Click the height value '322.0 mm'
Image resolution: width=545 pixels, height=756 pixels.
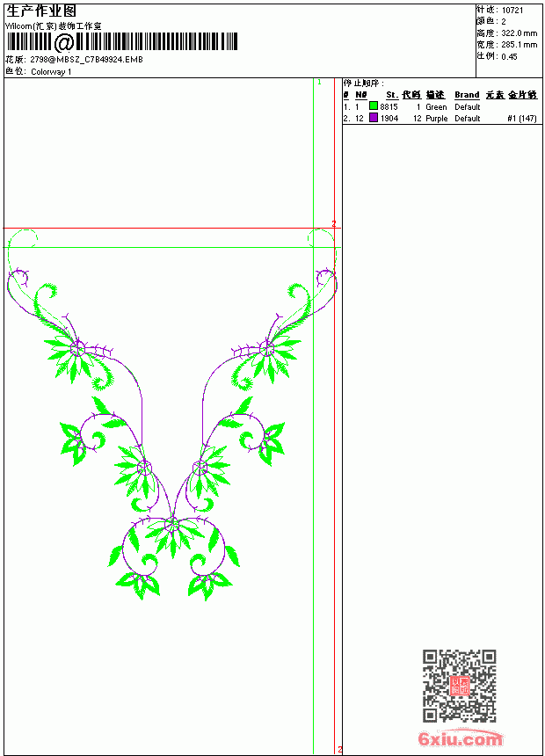pos(519,33)
